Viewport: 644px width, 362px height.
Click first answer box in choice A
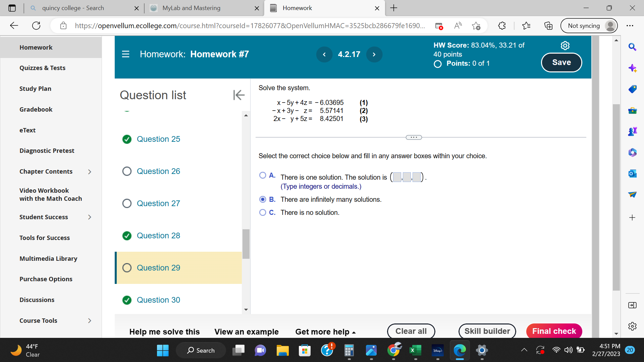tap(397, 177)
